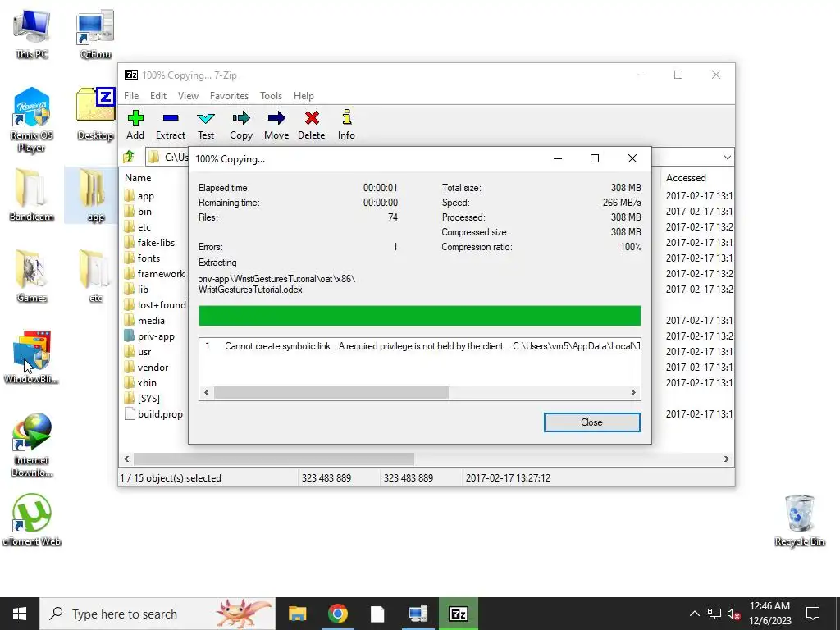Choose the Copy toolbar icon

pos(241,125)
